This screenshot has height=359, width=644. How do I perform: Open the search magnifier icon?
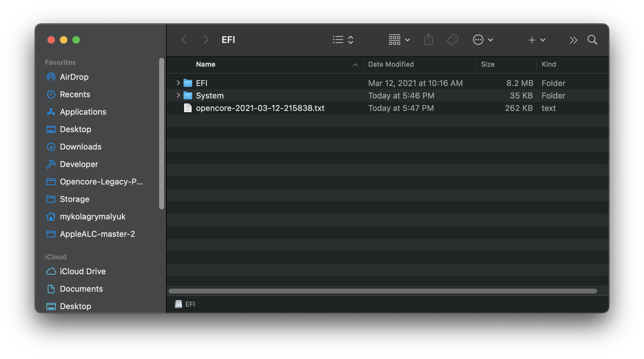pyautogui.click(x=592, y=40)
